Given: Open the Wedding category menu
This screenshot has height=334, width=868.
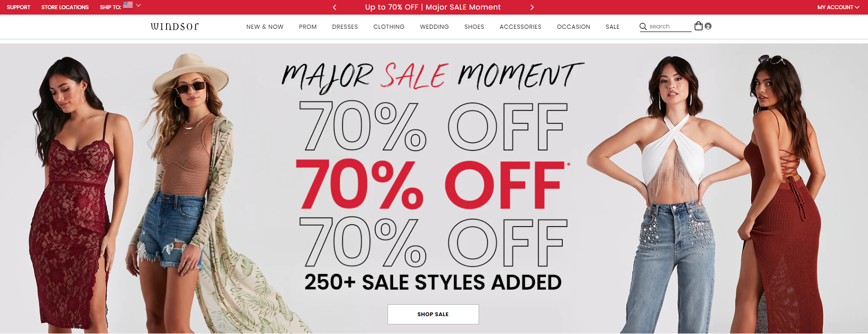Looking at the screenshot, I should pyautogui.click(x=434, y=27).
